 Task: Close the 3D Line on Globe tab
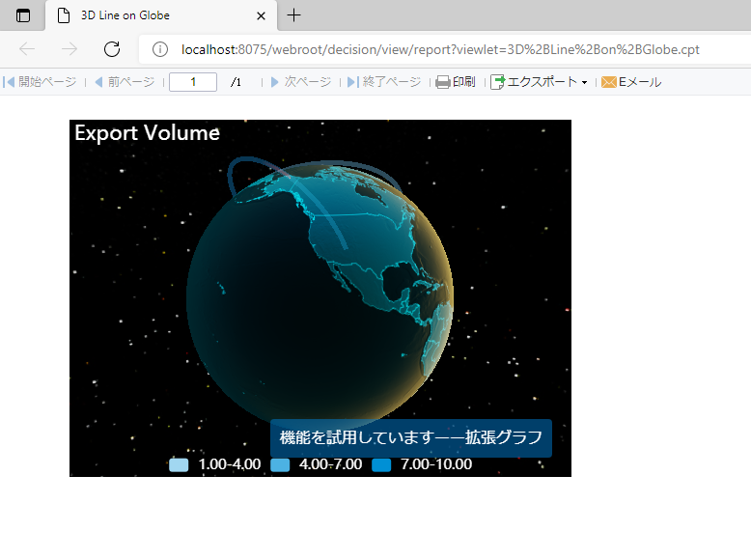pyautogui.click(x=261, y=15)
